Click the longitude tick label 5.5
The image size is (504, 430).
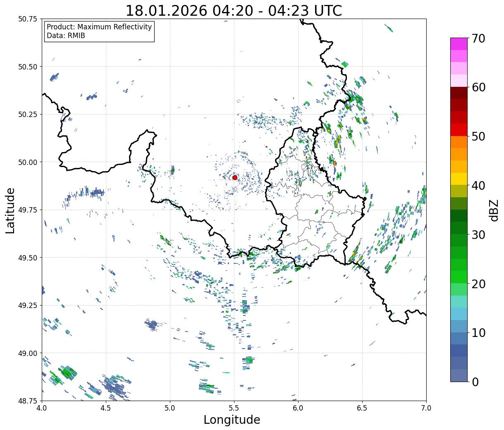[x=234, y=408]
